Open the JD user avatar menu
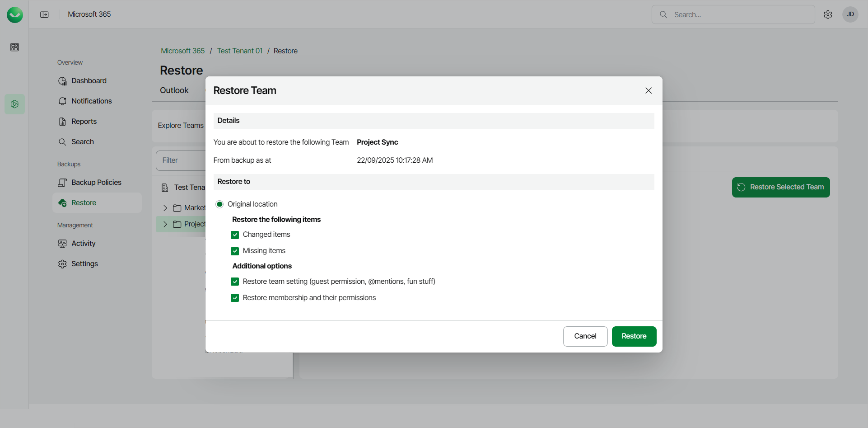The width and height of the screenshot is (868, 428). pos(850,14)
